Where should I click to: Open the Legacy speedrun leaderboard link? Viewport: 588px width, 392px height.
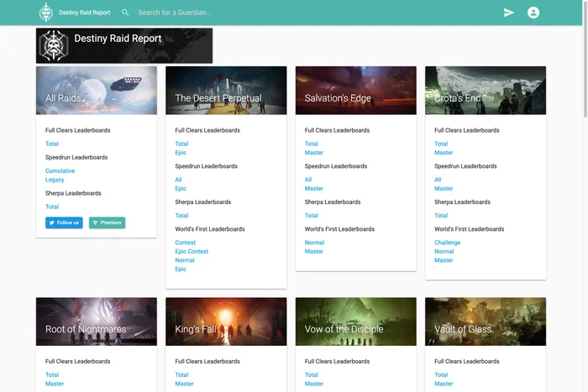pos(55,180)
